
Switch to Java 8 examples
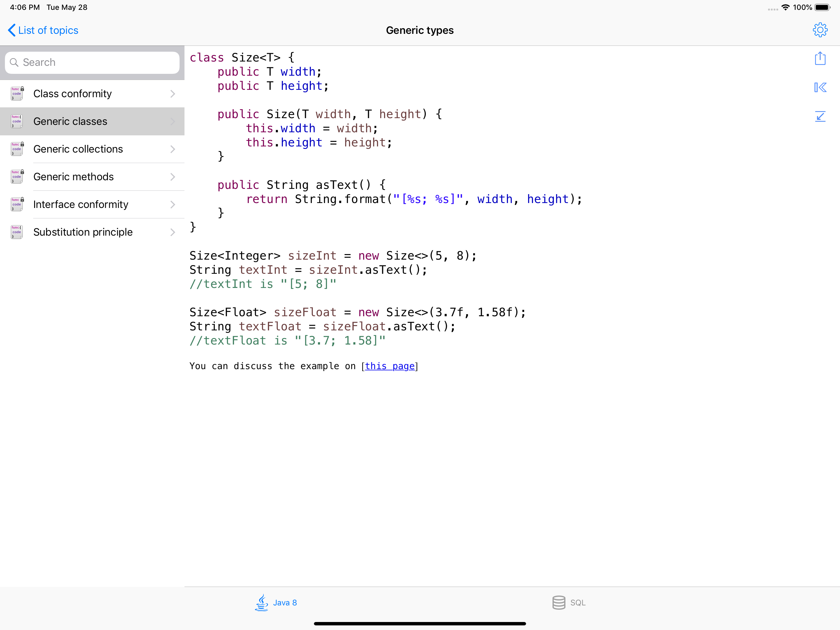(x=276, y=603)
